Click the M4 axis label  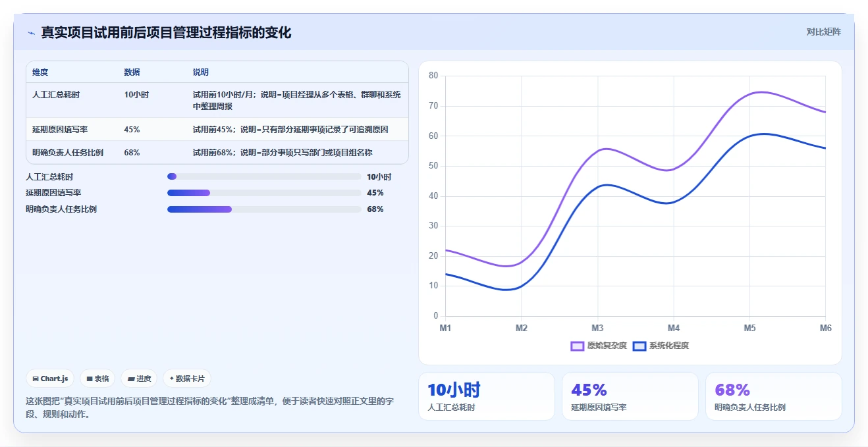coord(674,328)
